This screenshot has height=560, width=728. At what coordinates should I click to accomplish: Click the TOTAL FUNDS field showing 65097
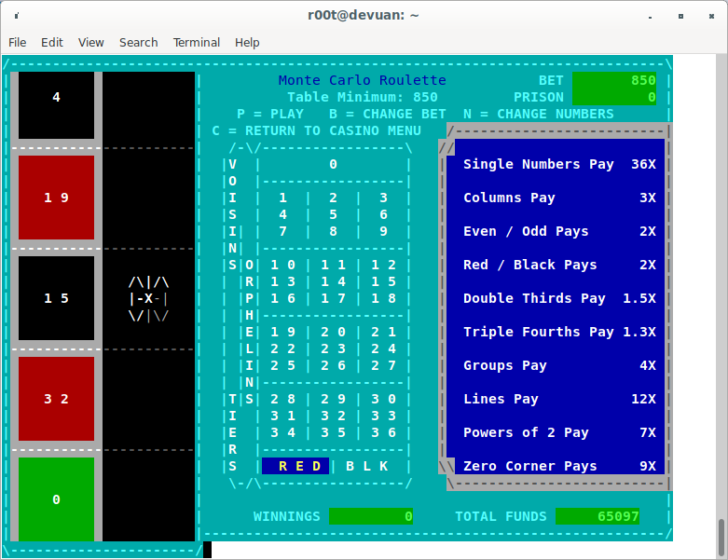click(x=598, y=516)
